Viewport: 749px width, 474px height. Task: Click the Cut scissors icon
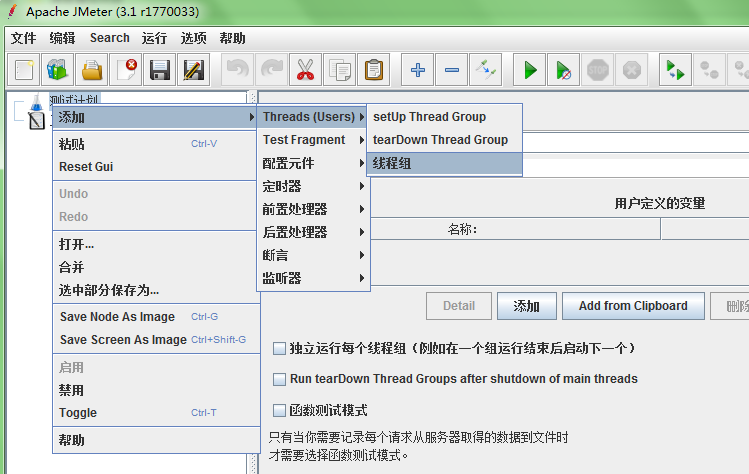[x=305, y=70]
